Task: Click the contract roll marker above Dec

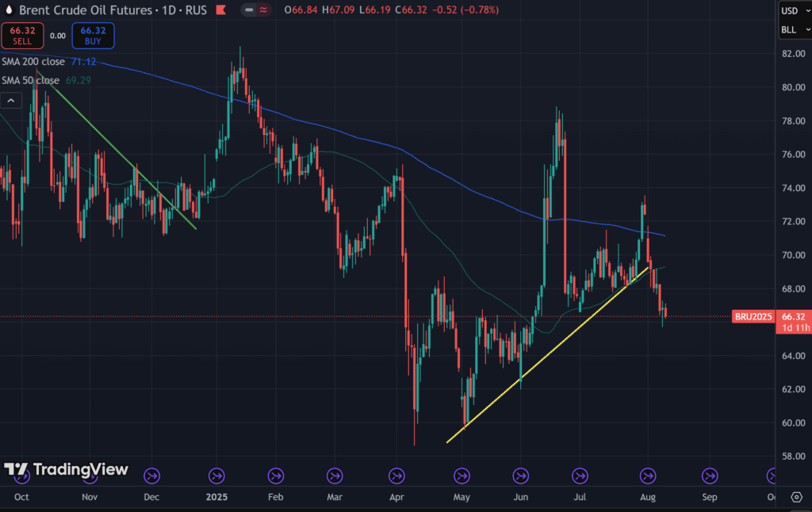Action: 151,476
